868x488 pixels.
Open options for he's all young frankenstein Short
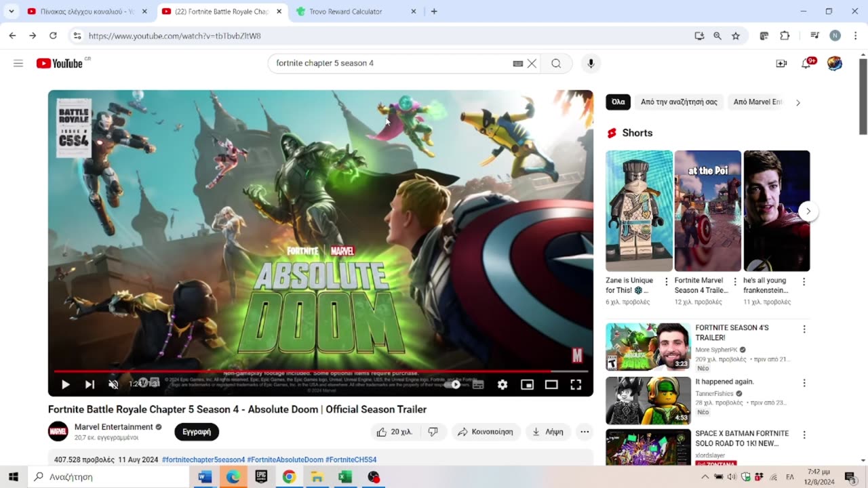pos(804,281)
